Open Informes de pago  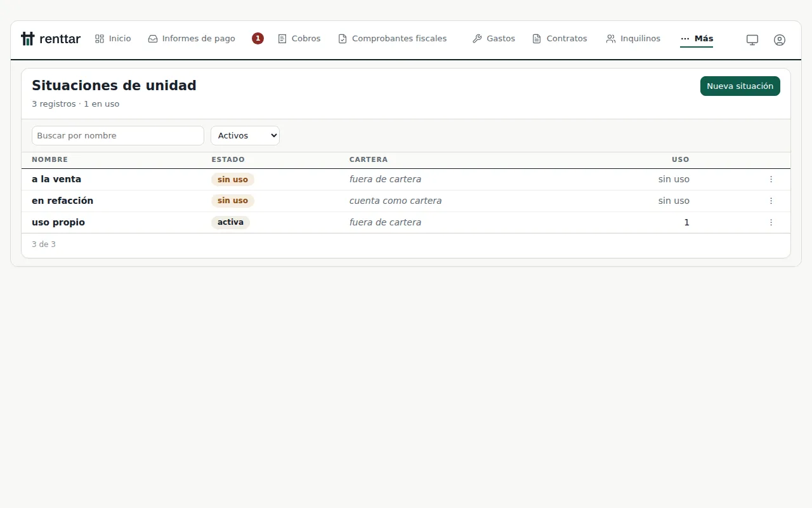[x=192, y=39]
